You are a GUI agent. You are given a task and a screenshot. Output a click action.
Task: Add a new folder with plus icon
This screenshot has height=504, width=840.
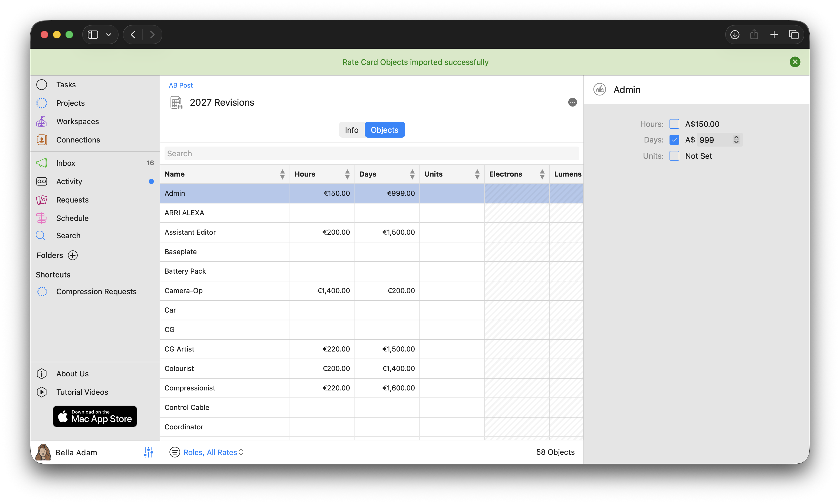73,255
